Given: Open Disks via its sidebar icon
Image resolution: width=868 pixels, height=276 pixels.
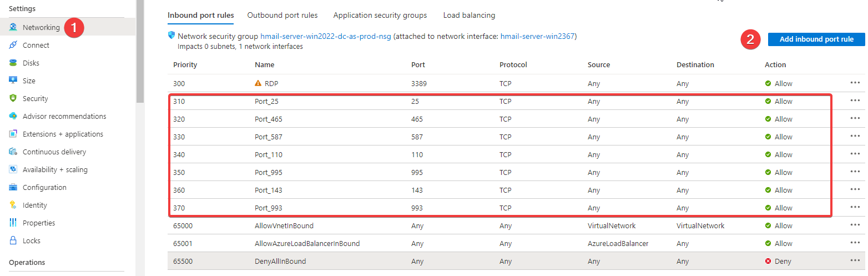Looking at the screenshot, I should click(13, 63).
